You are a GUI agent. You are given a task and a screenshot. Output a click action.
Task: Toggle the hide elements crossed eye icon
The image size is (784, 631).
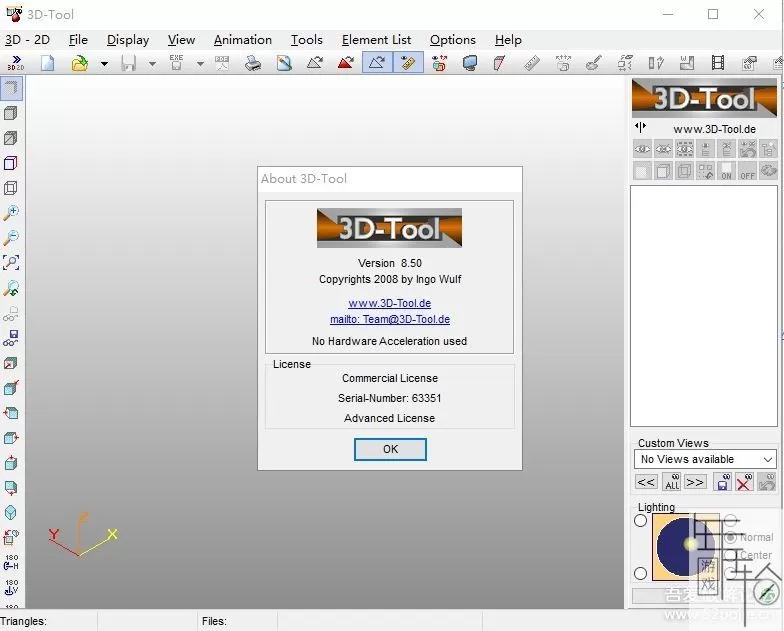coord(664,149)
